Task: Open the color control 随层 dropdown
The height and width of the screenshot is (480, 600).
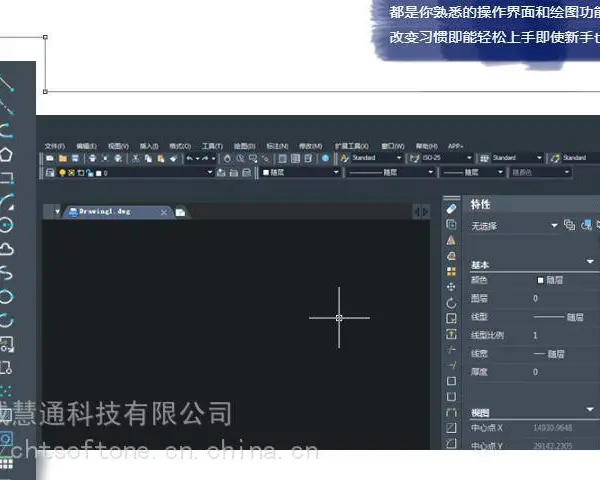Action: (301, 172)
